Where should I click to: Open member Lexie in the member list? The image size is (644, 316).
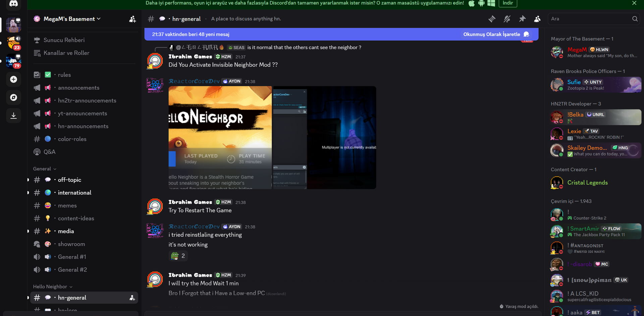click(x=596, y=134)
